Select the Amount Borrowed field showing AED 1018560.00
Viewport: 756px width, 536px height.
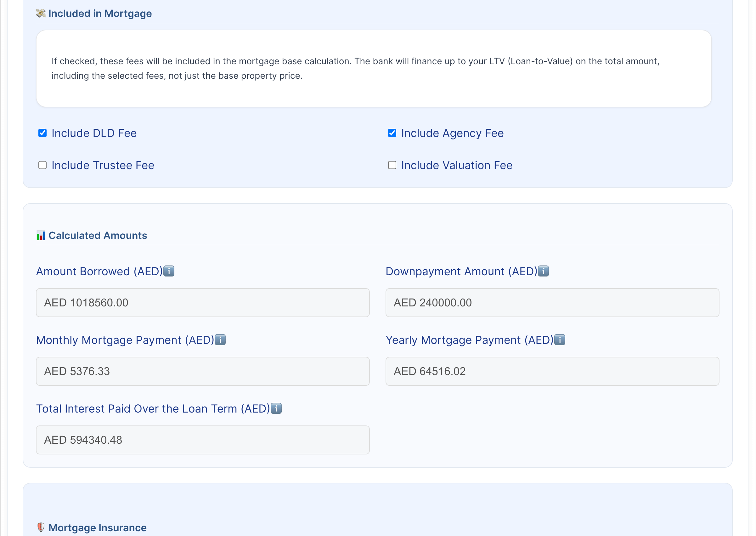click(203, 303)
